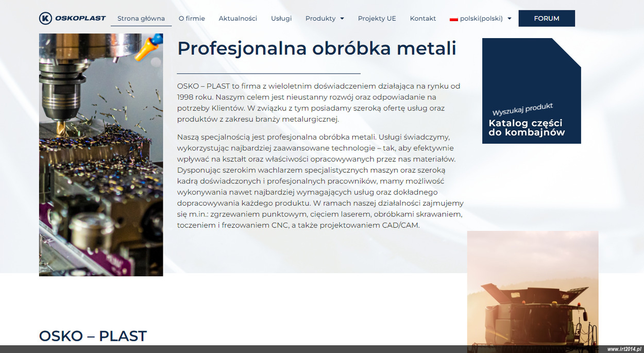The image size is (644, 353).
Task: Click the Polish flag icon
Action: (454, 19)
